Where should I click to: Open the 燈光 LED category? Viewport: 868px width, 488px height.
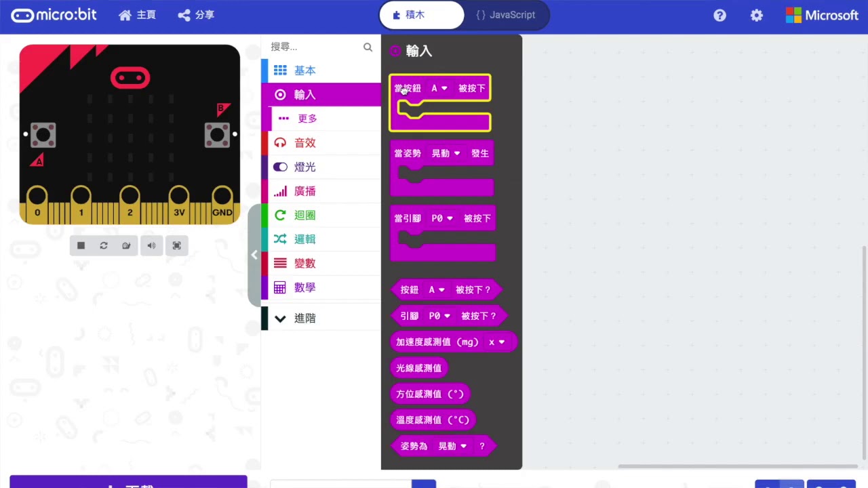[x=321, y=167]
